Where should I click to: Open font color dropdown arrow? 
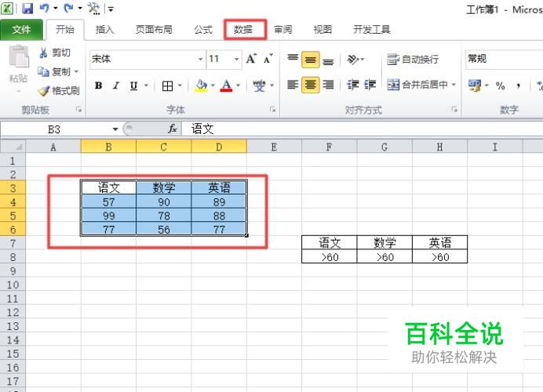click(x=239, y=85)
